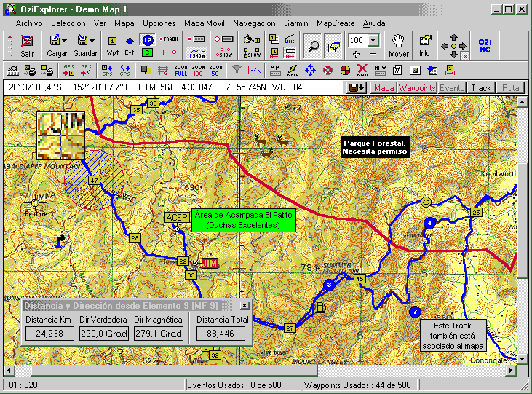
Task: Toggle the distance display box button
Action: point(290,52)
